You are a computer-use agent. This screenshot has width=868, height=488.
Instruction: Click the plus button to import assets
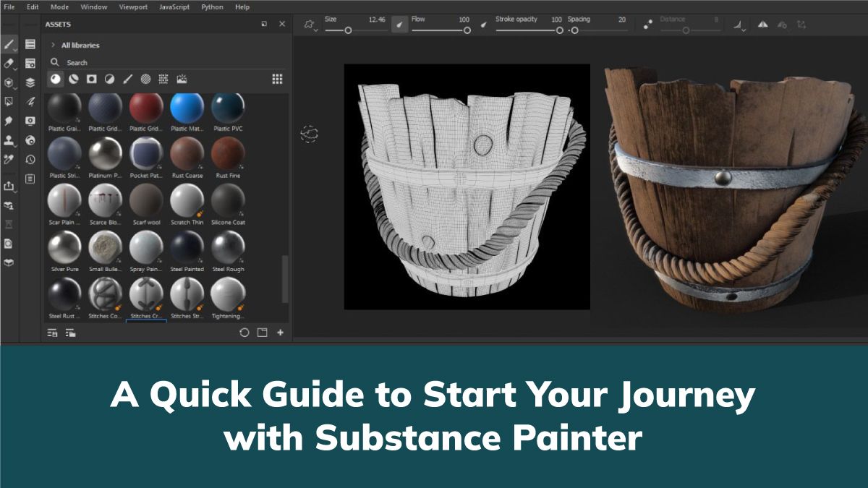point(280,333)
